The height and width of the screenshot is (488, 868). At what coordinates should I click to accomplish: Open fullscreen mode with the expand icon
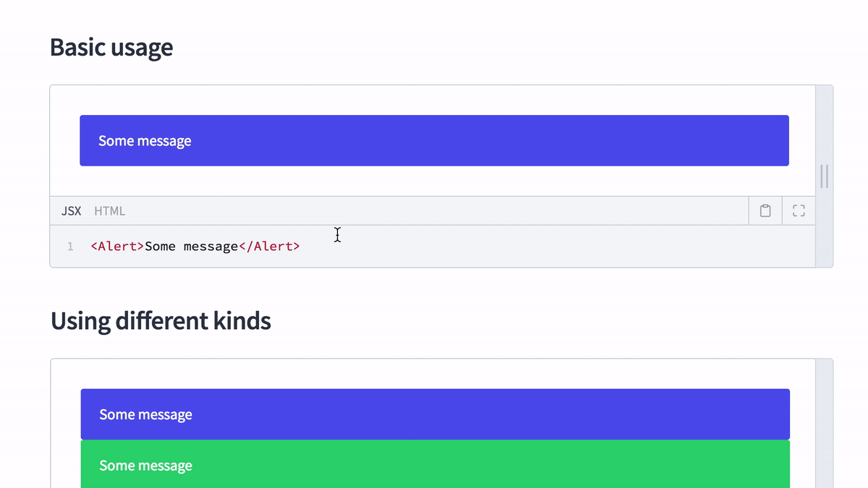[799, 211]
